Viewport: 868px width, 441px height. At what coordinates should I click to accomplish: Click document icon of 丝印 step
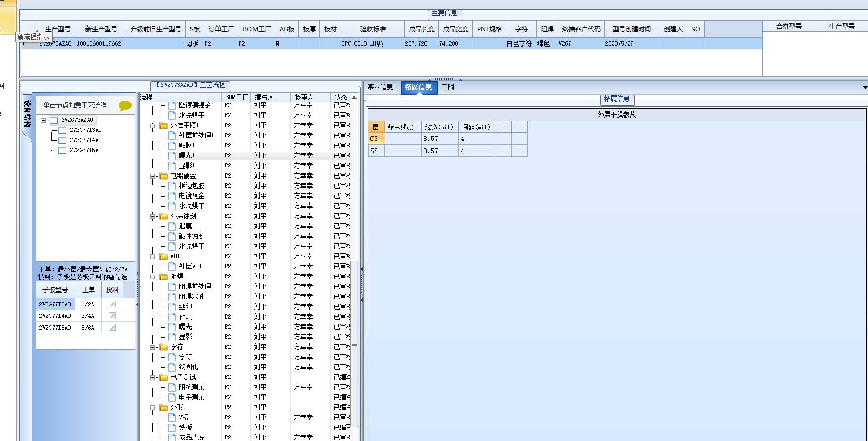172,306
